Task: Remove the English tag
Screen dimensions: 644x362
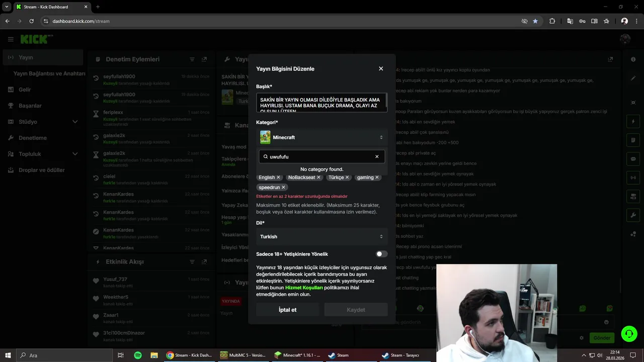Action: (278, 177)
